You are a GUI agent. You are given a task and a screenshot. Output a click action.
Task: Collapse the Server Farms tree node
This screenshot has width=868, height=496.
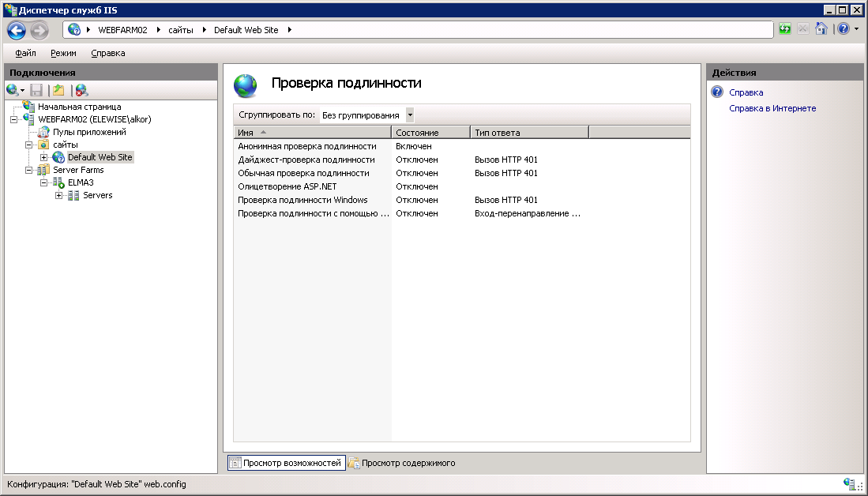click(29, 170)
